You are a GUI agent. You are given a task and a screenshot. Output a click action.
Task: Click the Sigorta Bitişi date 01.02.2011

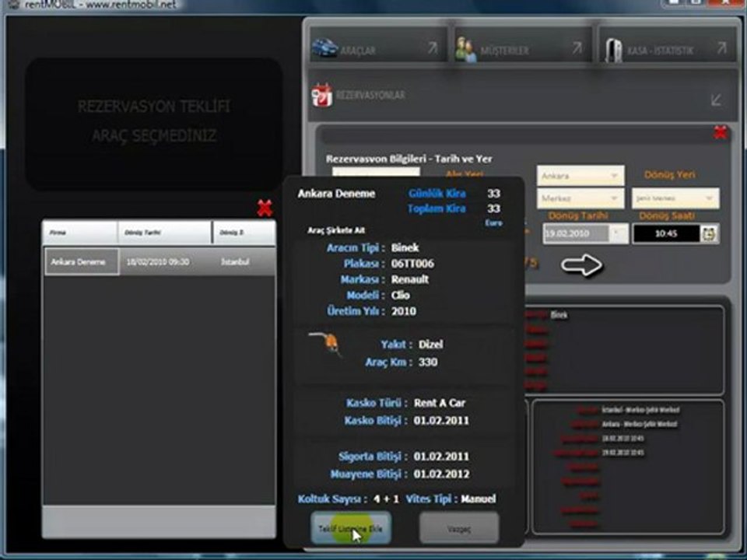(x=441, y=457)
